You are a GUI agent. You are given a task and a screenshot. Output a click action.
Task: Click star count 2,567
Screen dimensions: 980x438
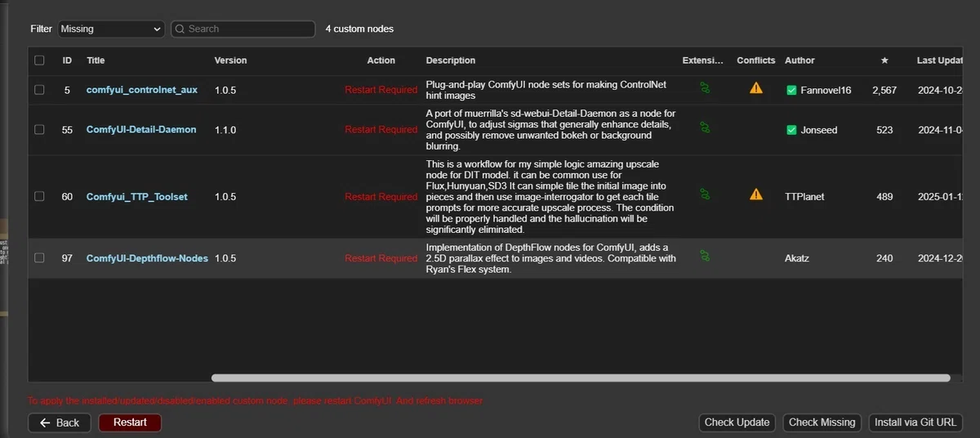coord(884,90)
